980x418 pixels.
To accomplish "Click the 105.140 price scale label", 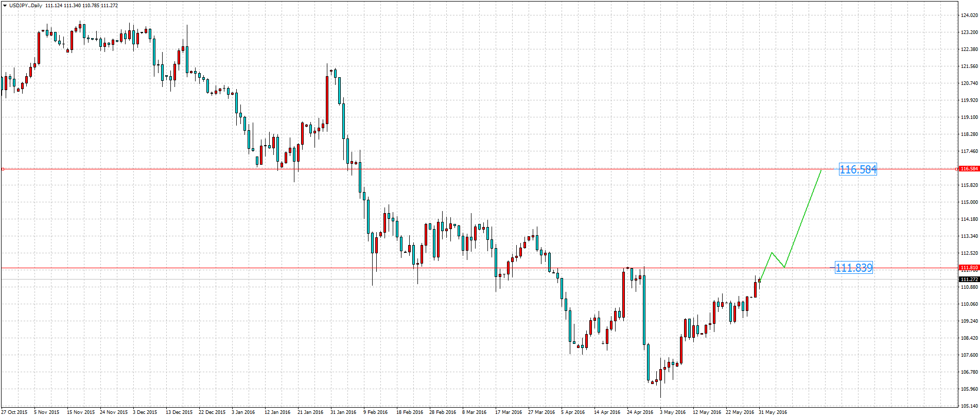I will tap(969, 406).
